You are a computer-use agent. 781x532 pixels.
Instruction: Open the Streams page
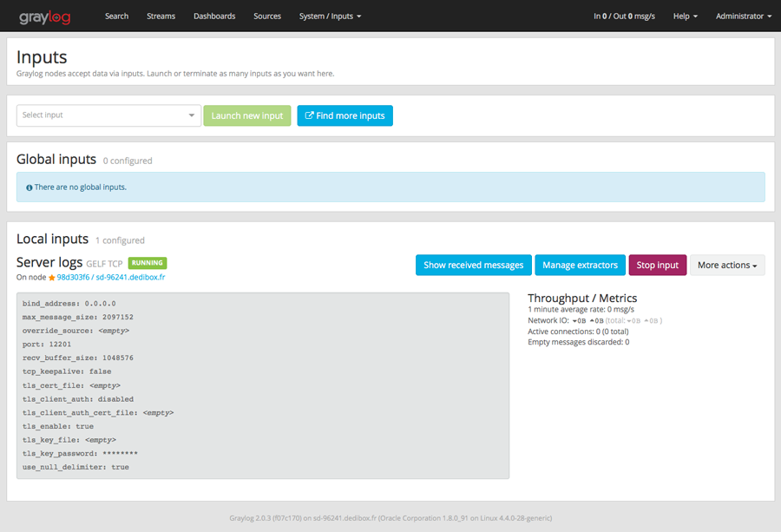point(161,16)
